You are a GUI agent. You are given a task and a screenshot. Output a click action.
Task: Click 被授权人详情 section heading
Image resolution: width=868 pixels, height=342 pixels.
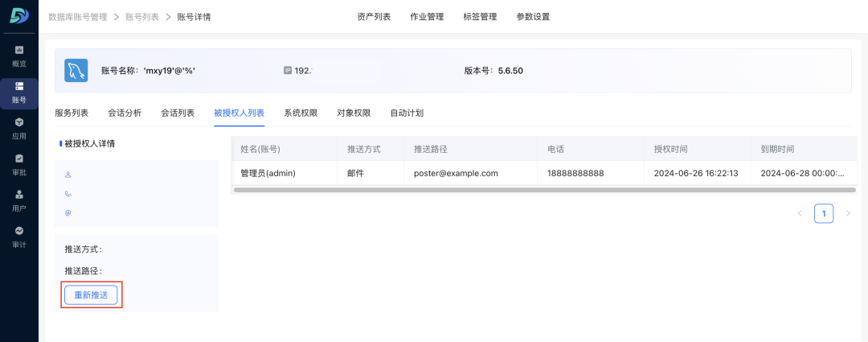[x=90, y=143]
